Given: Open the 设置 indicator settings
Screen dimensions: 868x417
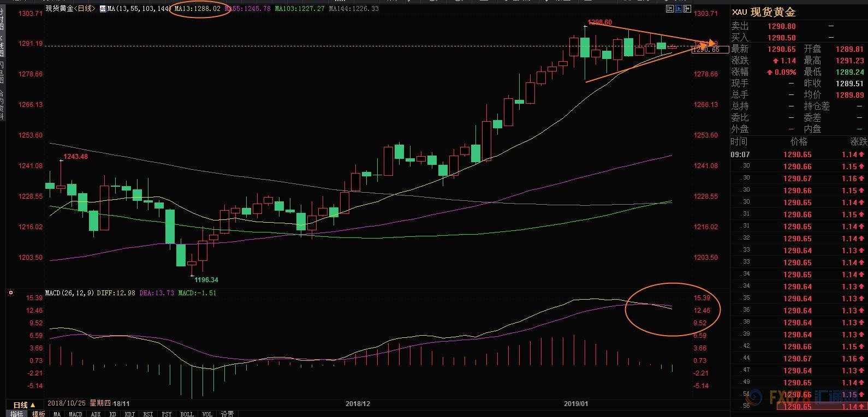Looking at the screenshot, I should pos(228,414).
